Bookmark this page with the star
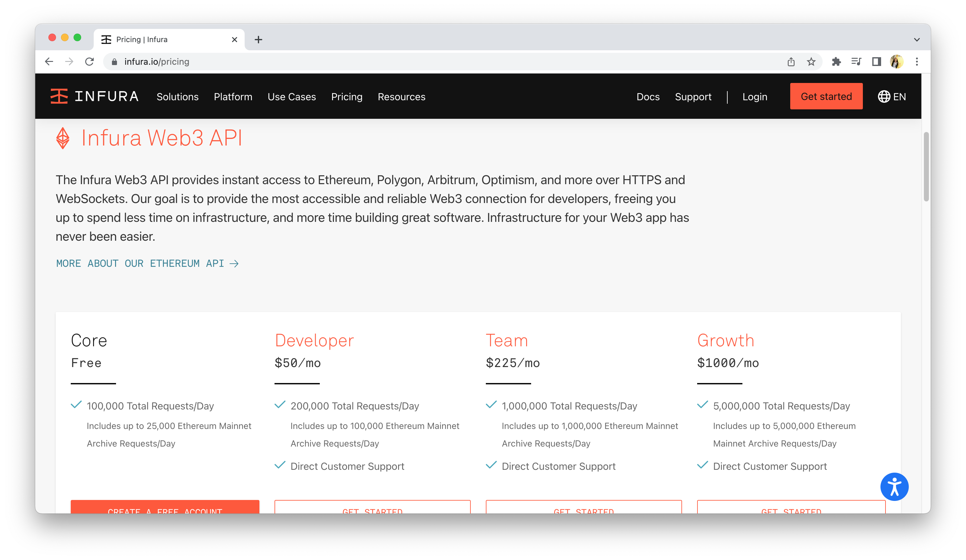Screen dimensions: 966x560 coord(811,62)
